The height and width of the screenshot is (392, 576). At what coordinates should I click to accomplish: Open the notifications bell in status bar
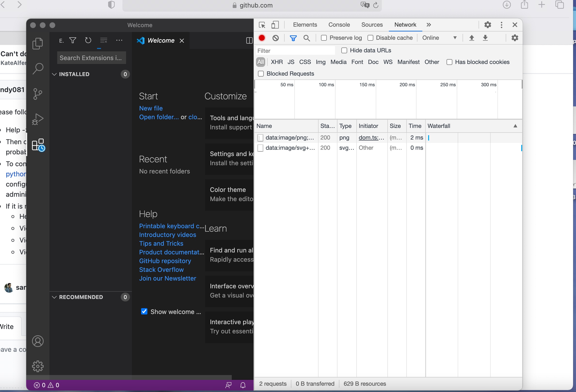click(x=243, y=385)
